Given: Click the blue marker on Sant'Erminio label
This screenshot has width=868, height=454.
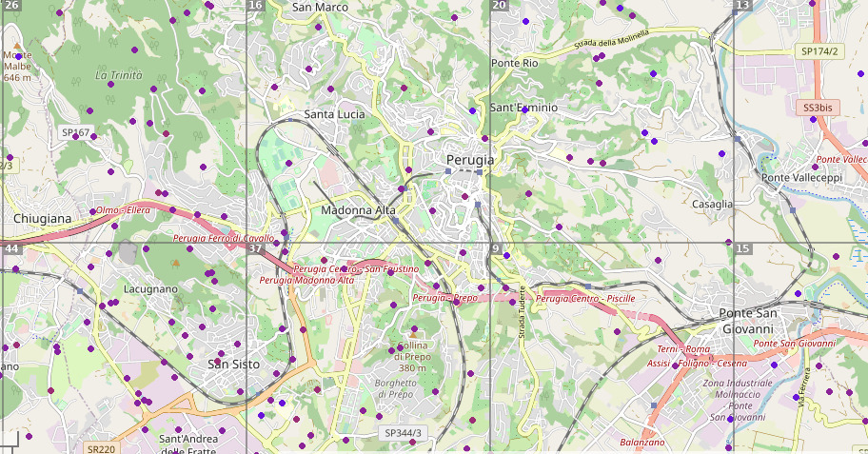Looking at the screenshot, I should tap(524, 109).
